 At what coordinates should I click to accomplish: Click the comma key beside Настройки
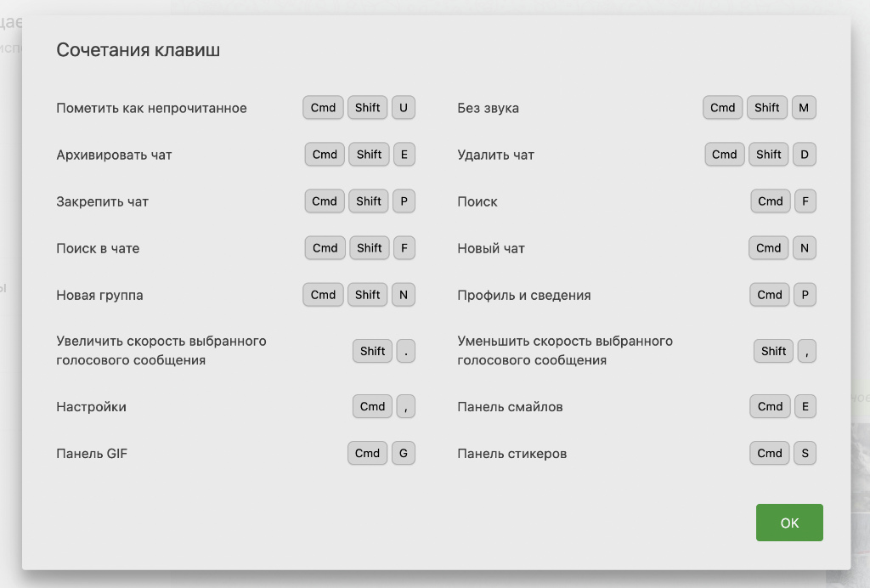pyautogui.click(x=406, y=406)
